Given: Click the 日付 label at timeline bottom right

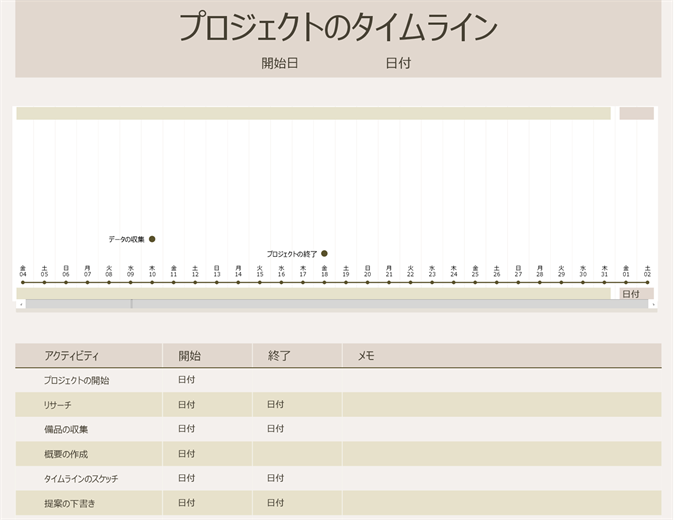Looking at the screenshot, I should click(x=631, y=294).
